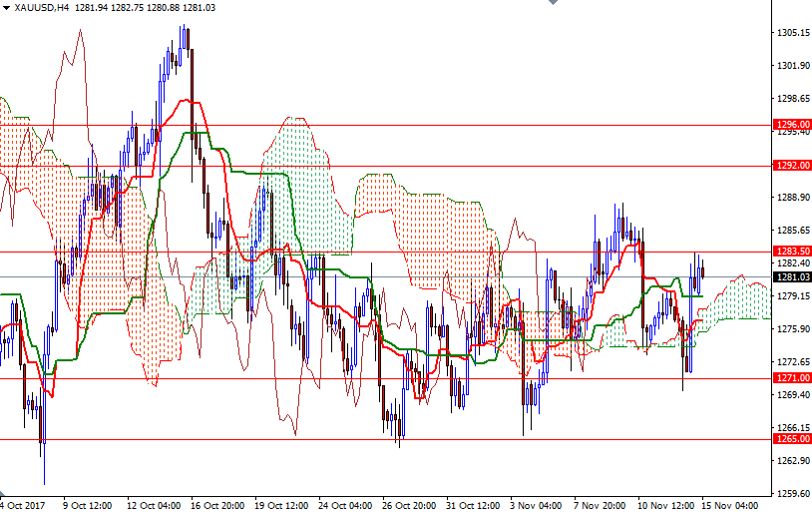Viewport: 812px width, 513px height.
Task: Select the 1265.00 red price tag
Action: [x=791, y=439]
